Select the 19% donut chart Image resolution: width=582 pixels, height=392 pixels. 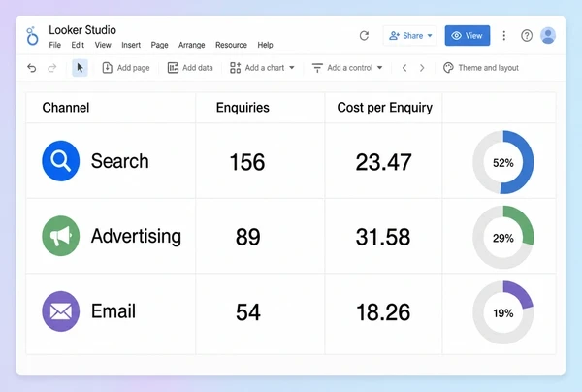[503, 313]
